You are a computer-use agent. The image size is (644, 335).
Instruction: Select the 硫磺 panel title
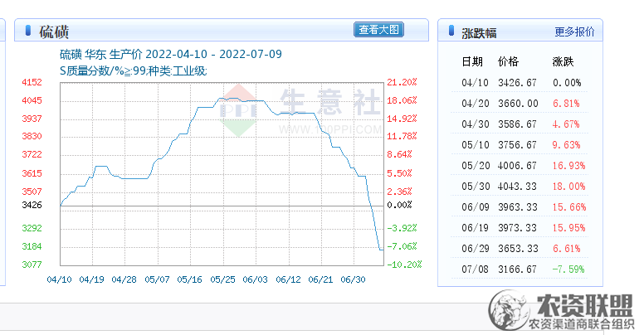tap(55, 32)
